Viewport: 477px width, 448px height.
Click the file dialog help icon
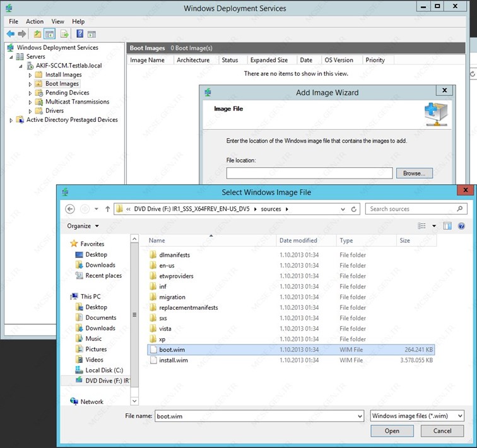[461, 226]
